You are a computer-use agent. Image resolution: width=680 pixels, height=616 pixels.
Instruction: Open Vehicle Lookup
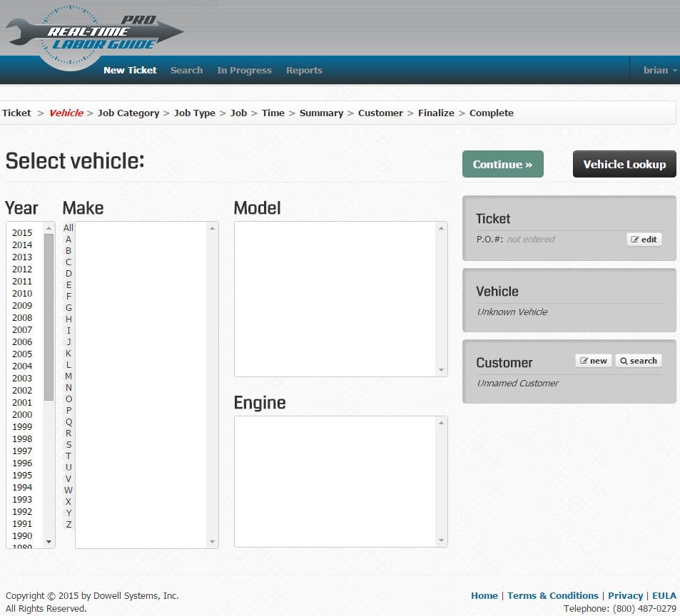(624, 163)
